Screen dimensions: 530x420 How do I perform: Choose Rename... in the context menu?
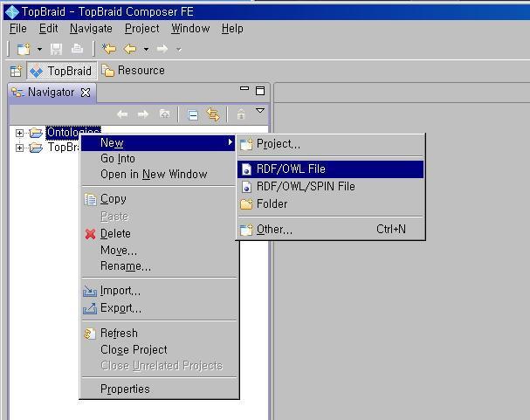158,266
